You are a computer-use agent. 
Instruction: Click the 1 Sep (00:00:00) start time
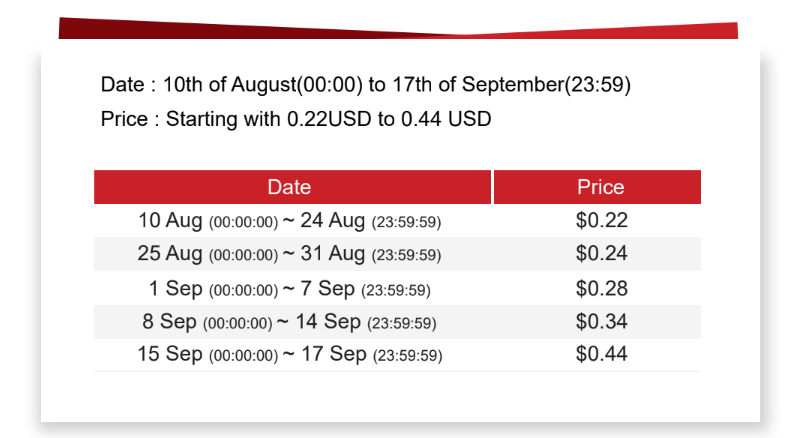(213, 289)
